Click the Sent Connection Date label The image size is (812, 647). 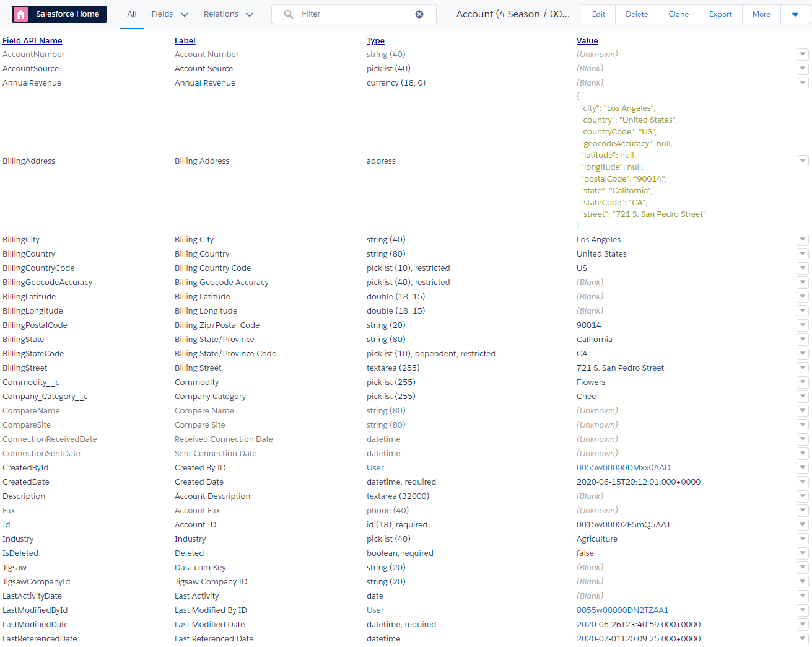pos(216,454)
